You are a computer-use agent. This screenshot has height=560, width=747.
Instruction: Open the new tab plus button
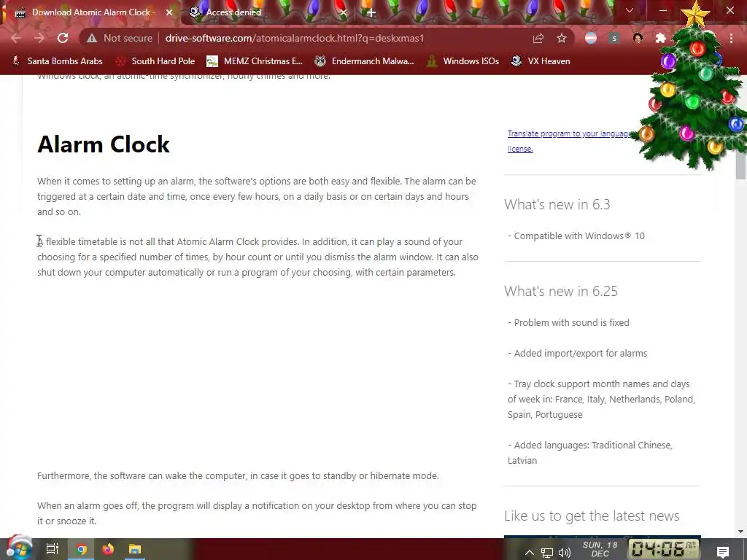pos(371,12)
